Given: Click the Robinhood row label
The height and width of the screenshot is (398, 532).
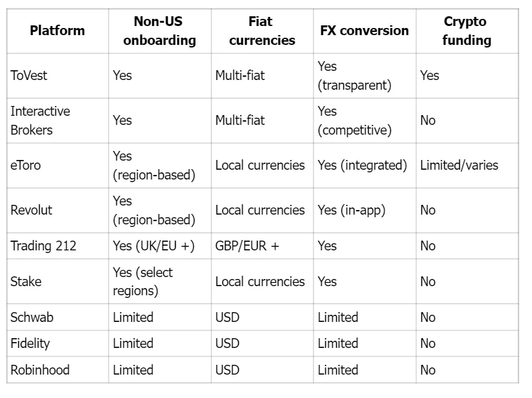Looking at the screenshot, I should click(40, 370).
